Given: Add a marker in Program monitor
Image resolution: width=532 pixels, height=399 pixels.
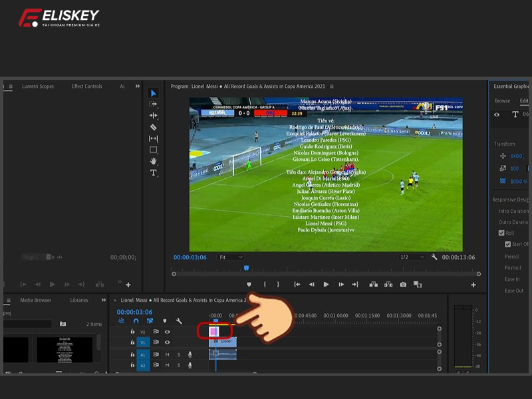Looking at the screenshot, I should coord(249,285).
